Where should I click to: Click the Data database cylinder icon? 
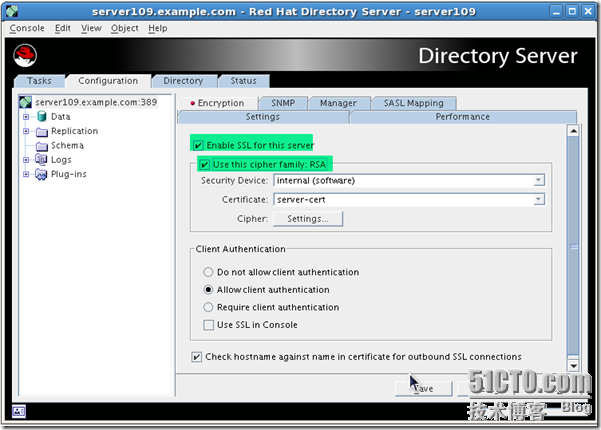(42, 117)
